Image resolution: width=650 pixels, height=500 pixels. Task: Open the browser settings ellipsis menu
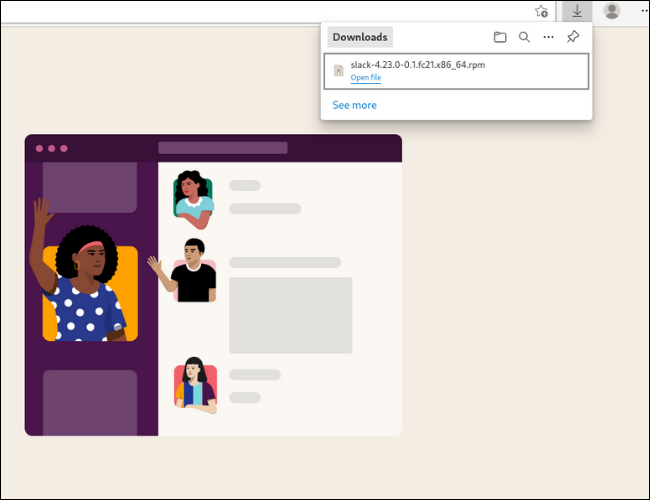[x=641, y=11]
